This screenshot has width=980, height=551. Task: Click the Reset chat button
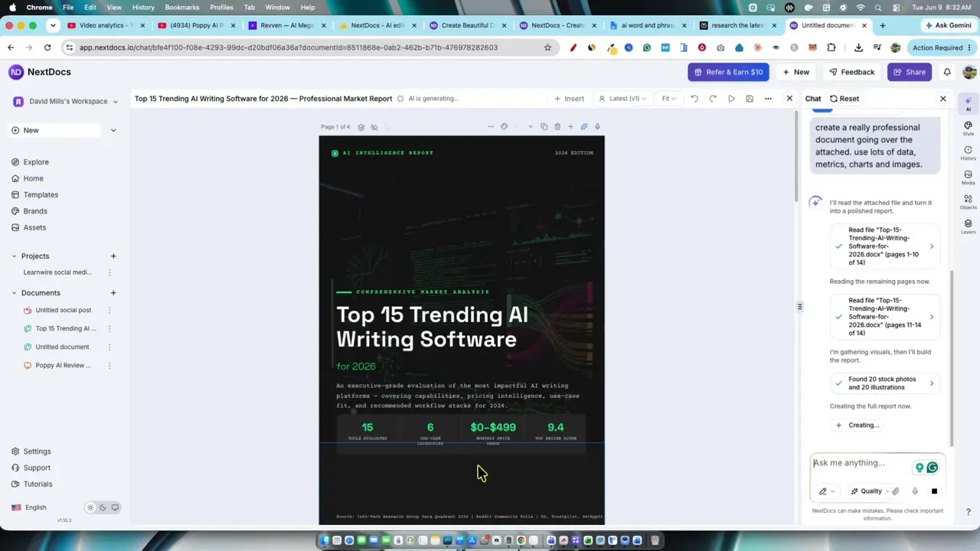click(844, 99)
